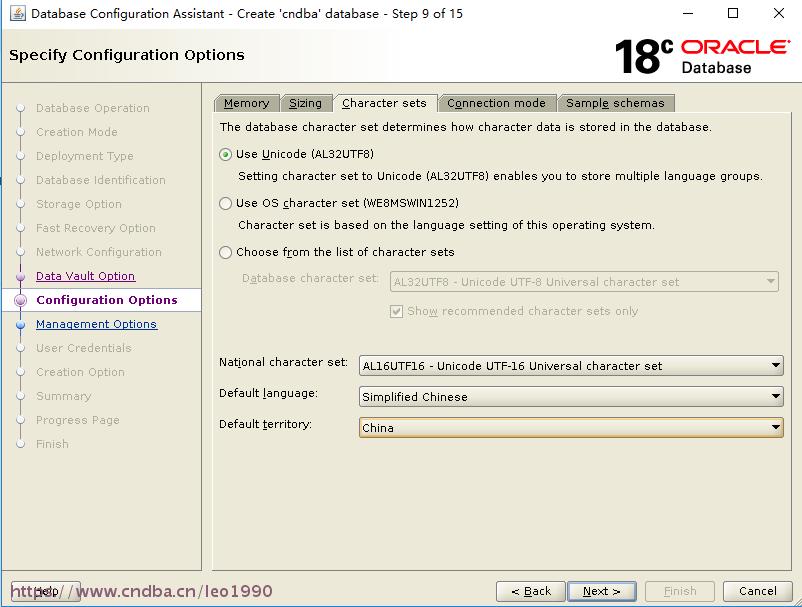
Task: Select Configuration Options in the steps list
Action: pyautogui.click(x=107, y=300)
